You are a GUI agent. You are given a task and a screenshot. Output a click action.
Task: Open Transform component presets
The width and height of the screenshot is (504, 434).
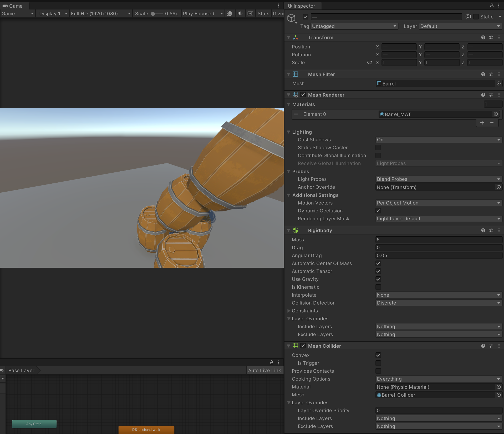coord(491,37)
